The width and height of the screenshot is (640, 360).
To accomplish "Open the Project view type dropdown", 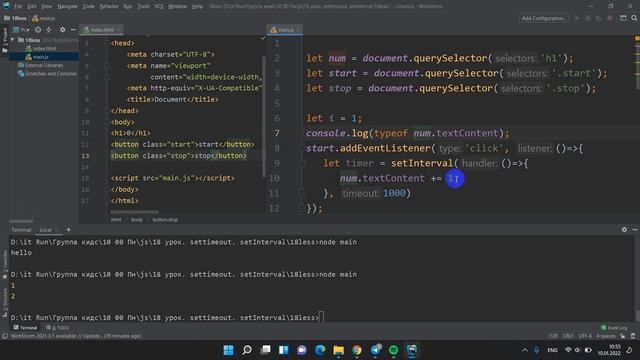I will [21, 30].
